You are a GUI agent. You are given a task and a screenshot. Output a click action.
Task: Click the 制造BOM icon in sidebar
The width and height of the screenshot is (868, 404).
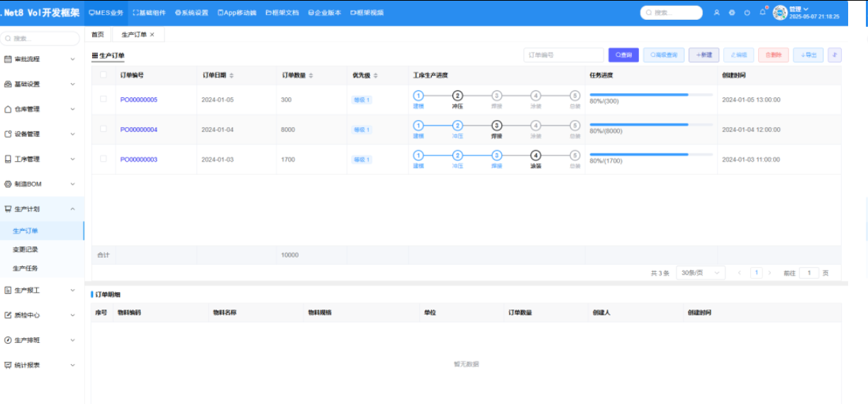pos(8,184)
